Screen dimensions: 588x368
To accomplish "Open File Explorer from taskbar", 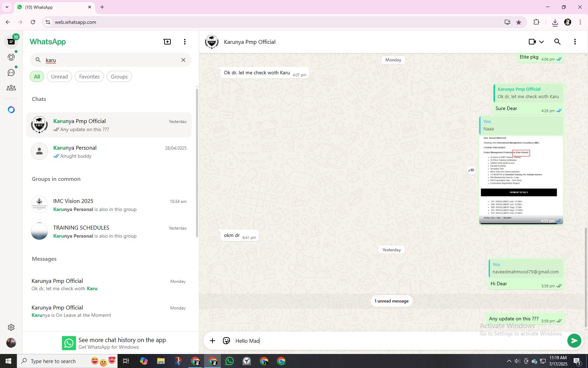I will tap(161, 361).
